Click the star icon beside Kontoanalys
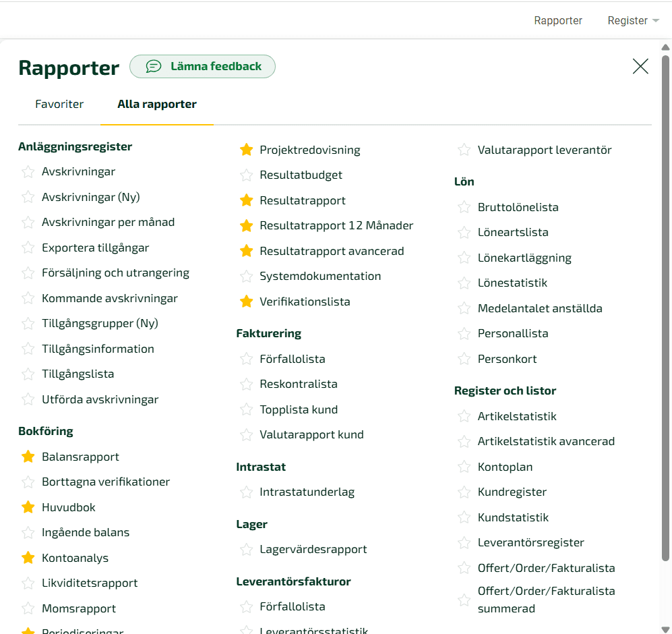Screen dimensions: 672x634 [28, 558]
